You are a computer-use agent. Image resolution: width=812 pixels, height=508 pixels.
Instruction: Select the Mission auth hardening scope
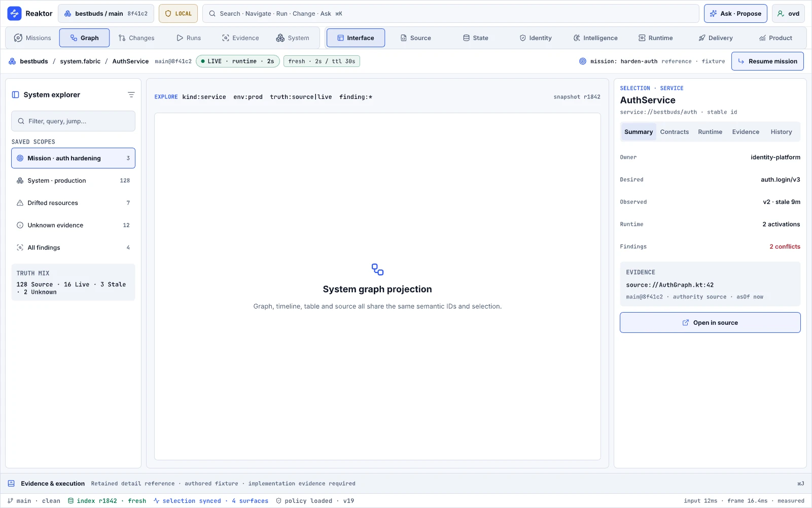pyautogui.click(x=73, y=158)
